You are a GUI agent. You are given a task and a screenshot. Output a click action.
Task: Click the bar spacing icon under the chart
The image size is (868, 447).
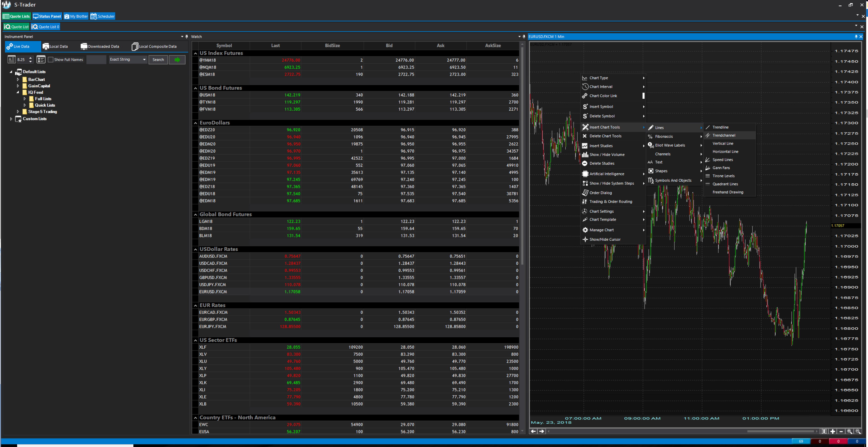(824, 431)
